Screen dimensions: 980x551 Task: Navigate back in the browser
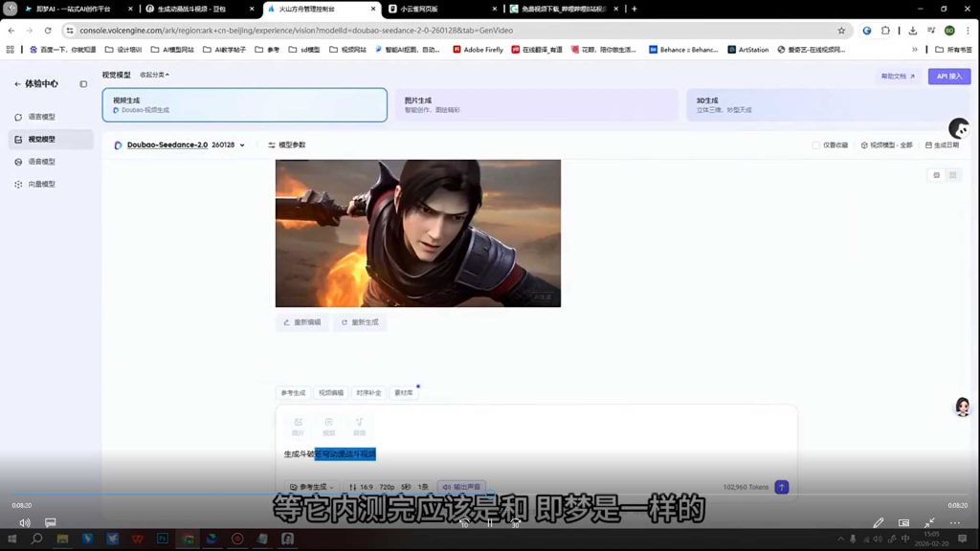pyautogui.click(x=11, y=30)
